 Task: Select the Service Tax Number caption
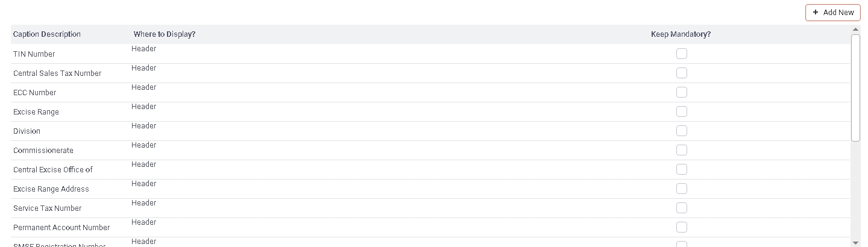(48, 208)
